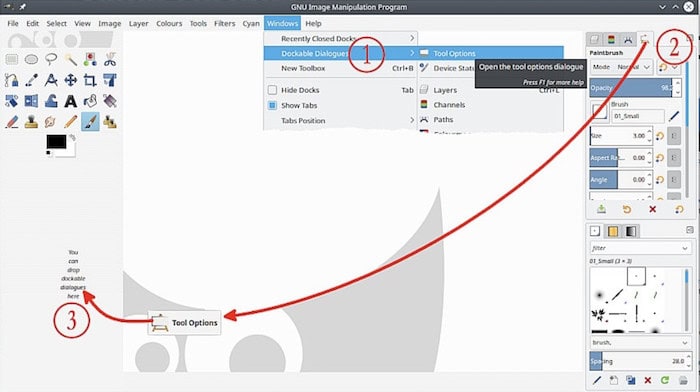Open the Mode Normal dropdown
700x392 pixels.
[622, 67]
